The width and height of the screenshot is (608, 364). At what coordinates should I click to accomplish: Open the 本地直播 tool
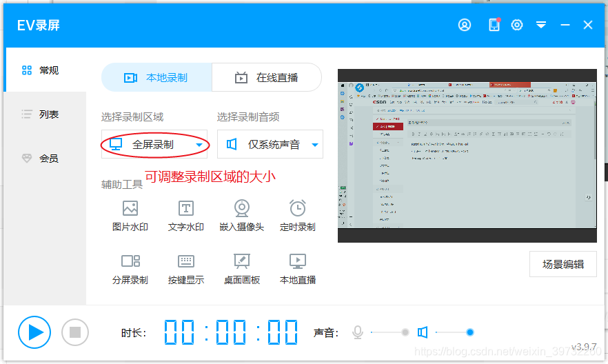tap(297, 269)
